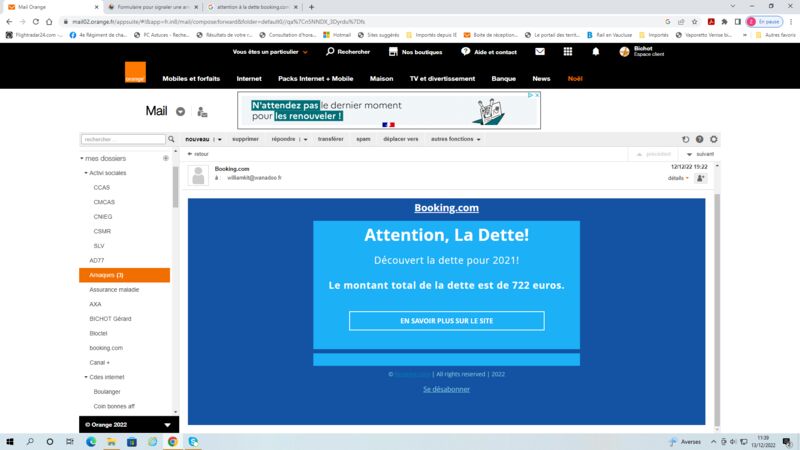Collapse mes dossiers tree
Viewport: 800px width, 450px height.
pos(82,159)
